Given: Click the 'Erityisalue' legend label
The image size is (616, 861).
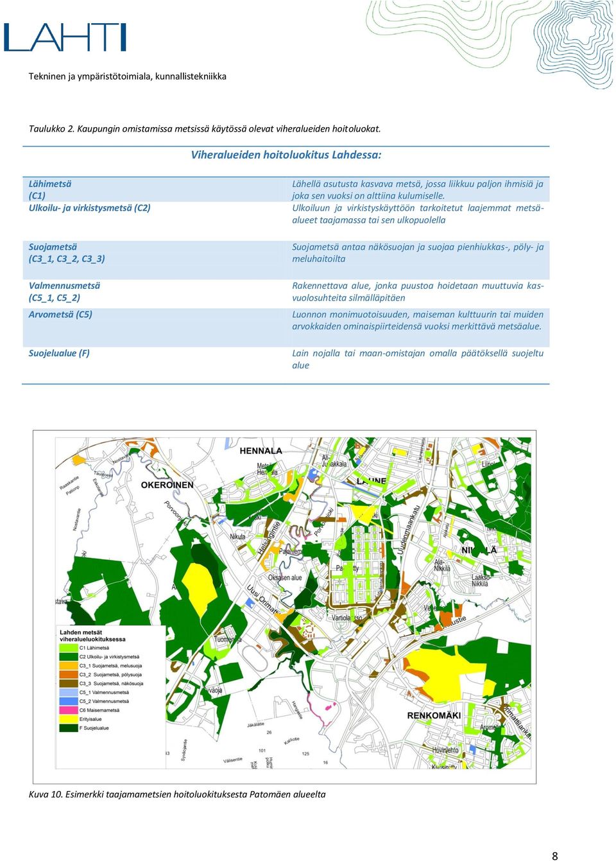Looking at the screenshot, I should (x=90, y=719).
